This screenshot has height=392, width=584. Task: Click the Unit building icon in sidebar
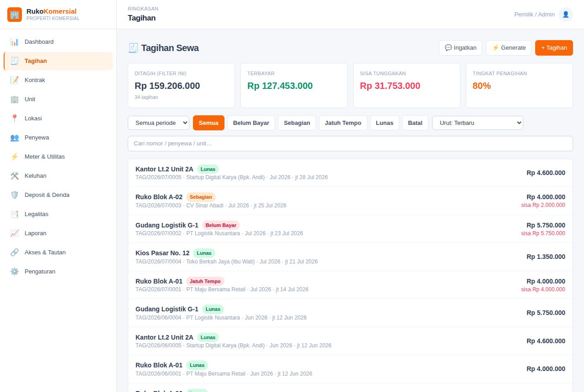click(15, 99)
